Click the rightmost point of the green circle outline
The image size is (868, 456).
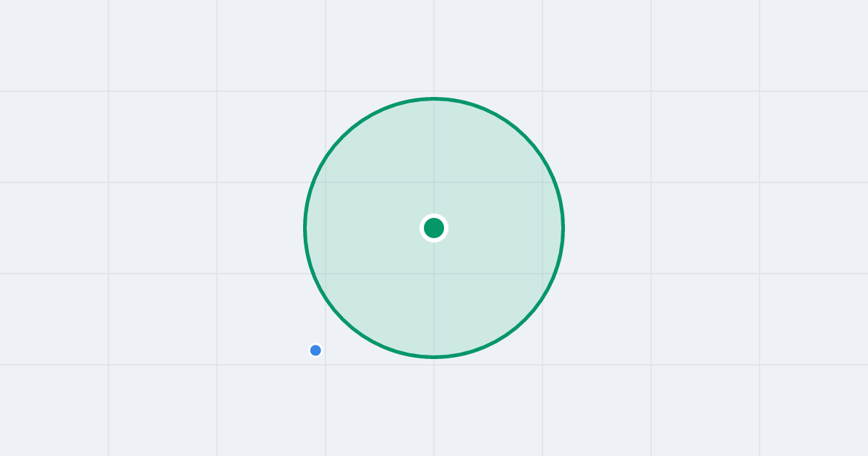point(563,228)
